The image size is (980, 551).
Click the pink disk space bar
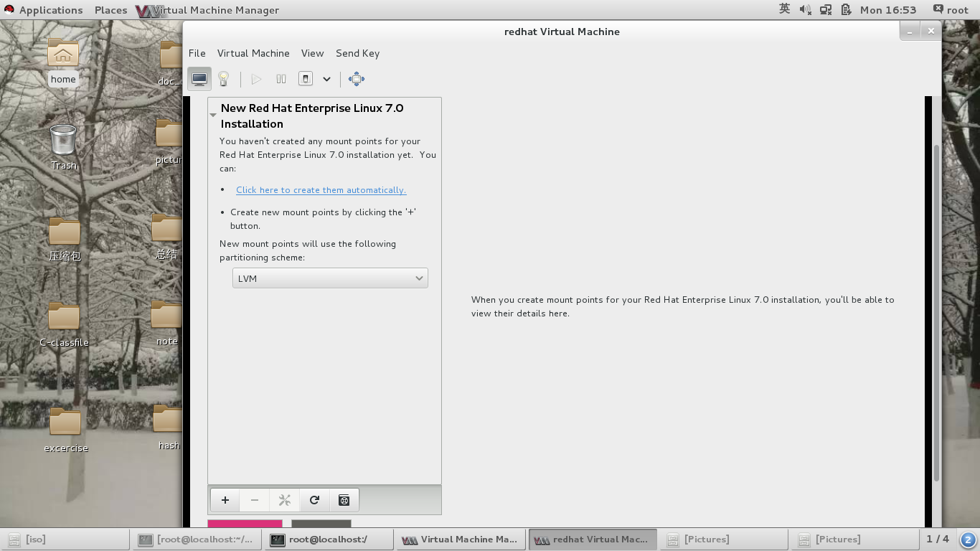(x=245, y=524)
